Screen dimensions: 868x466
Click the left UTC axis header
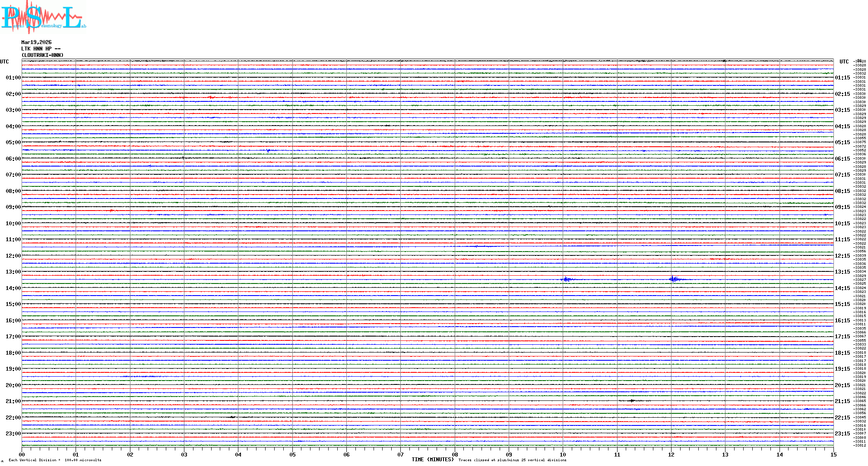pos(4,62)
